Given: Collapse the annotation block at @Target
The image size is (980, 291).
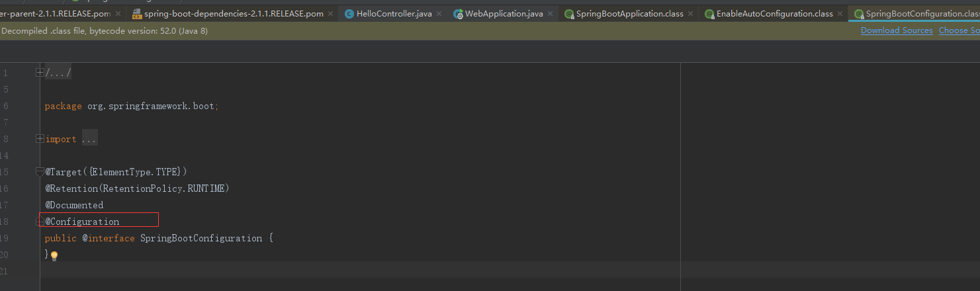Looking at the screenshot, I should point(40,172).
